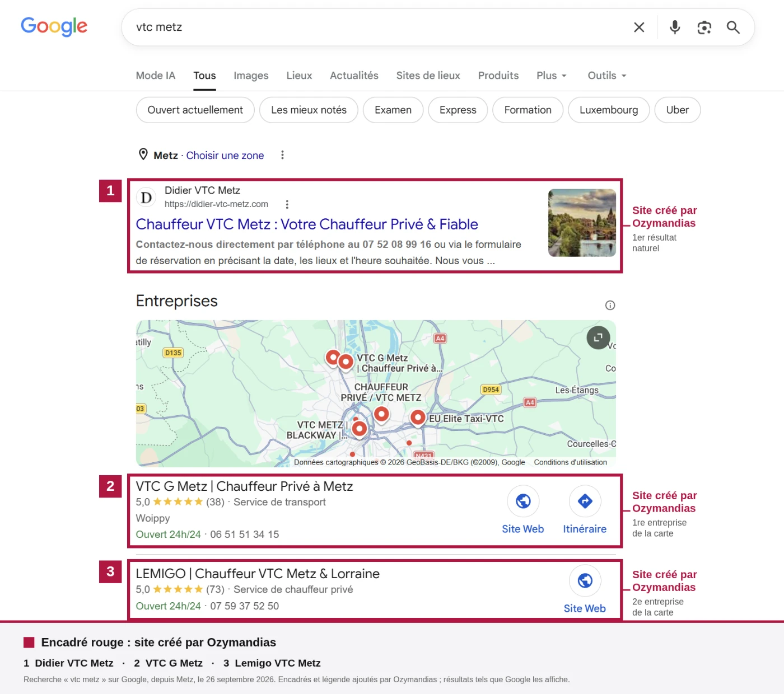Go to the Actualités tab
The width and height of the screenshot is (784, 694).
354,76
